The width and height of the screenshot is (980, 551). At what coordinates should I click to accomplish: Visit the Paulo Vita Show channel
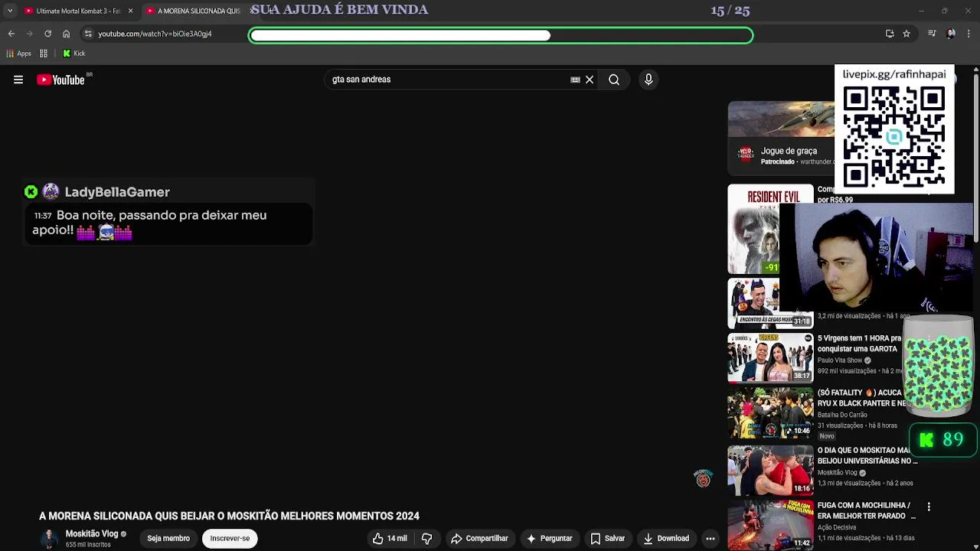click(x=840, y=360)
